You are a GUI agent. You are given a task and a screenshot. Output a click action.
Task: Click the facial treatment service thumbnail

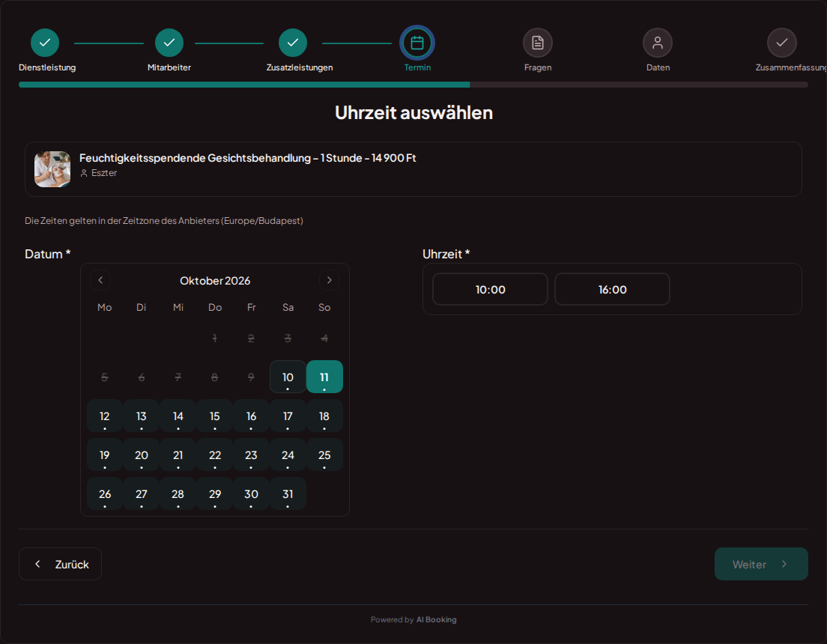(52, 169)
